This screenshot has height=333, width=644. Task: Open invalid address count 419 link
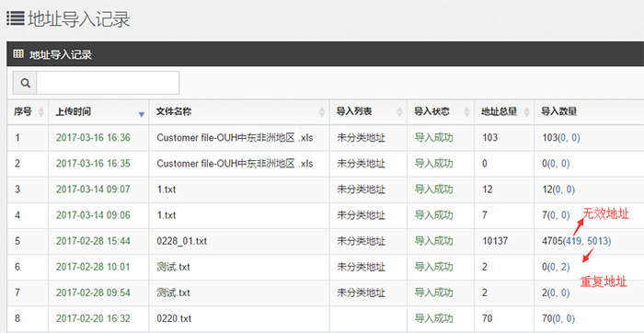pos(574,241)
